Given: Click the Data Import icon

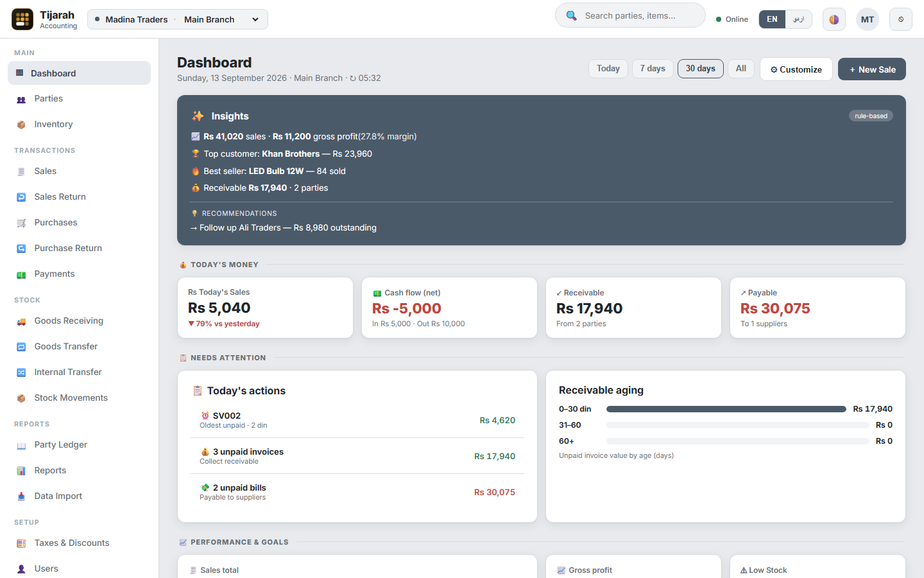Looking at the screenshot, I should click(21, 496).
